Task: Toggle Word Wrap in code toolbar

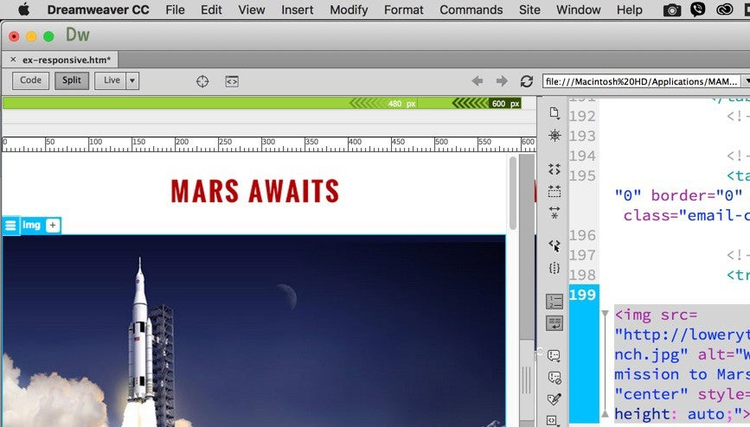Action: (555, 323)
